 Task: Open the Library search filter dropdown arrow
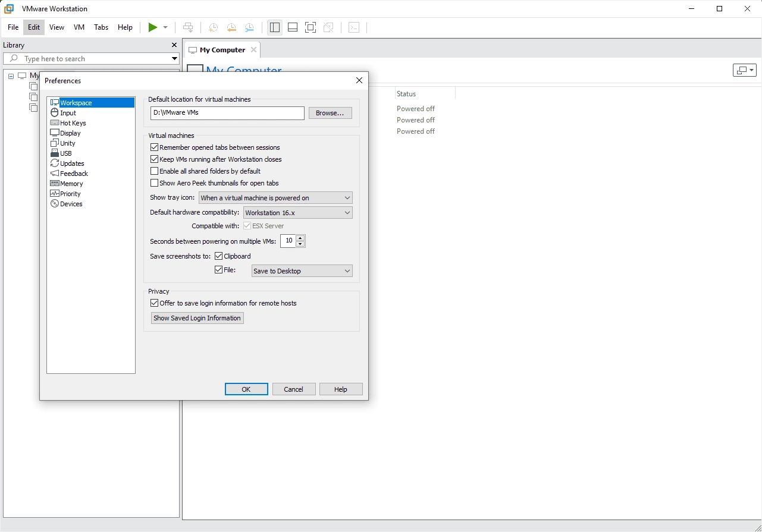pyautogui.click(x=174, y=59)
